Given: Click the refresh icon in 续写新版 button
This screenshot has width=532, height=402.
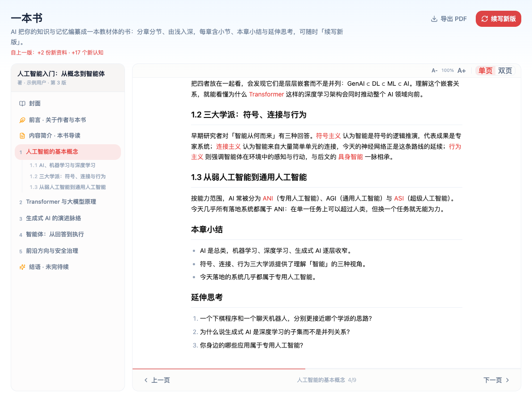Looking at the screenshot, I should point(485,19).
